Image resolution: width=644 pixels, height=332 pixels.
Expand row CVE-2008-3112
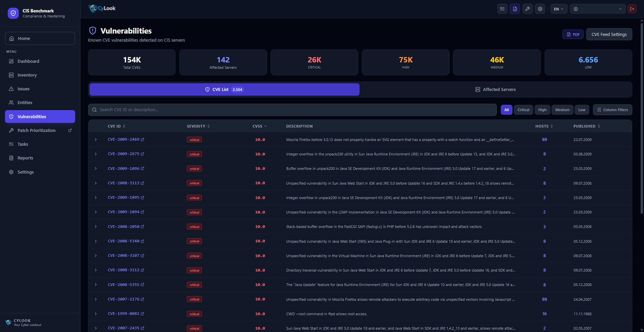coord(95,270)
